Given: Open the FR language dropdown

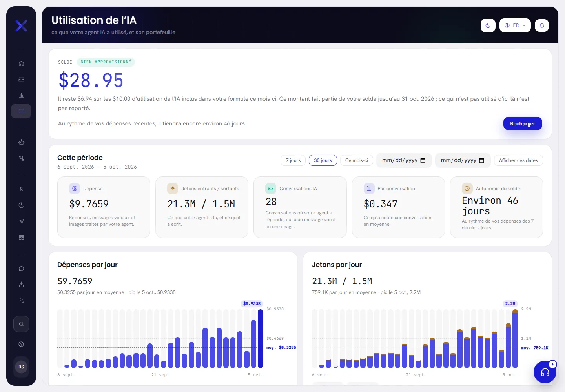Looking at the screenshot, I should (x=515, y=25).
